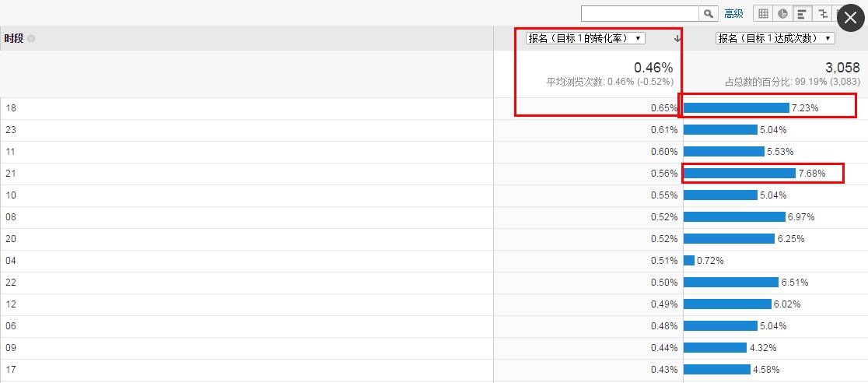
Task: Select hour 23 in 时段 column
Action: coord(11,130)
